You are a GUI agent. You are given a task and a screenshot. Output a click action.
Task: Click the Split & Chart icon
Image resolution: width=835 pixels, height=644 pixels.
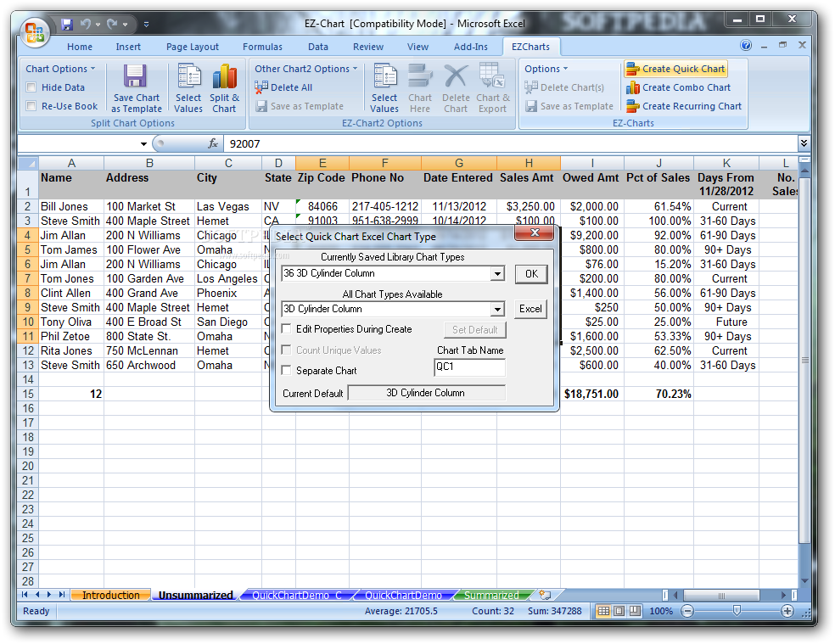click(224, 88)
